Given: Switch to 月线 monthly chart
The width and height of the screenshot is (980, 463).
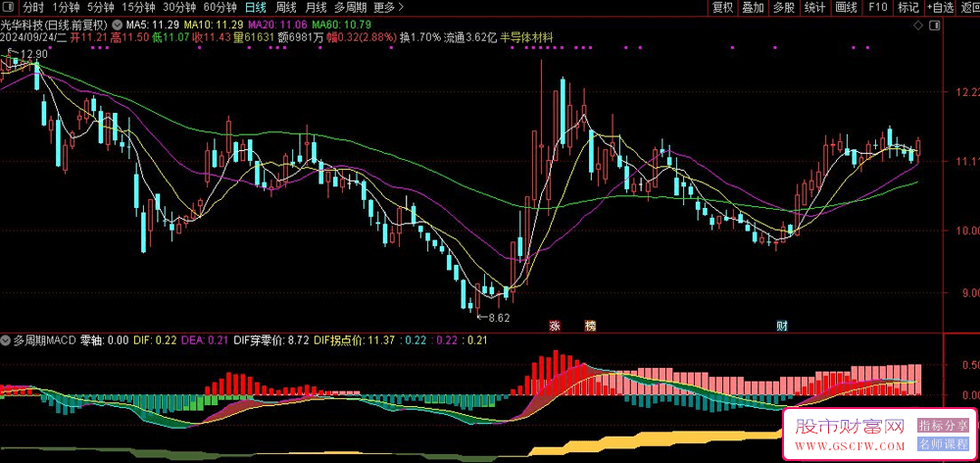Looking at the screenshot, I should point(316,8).
